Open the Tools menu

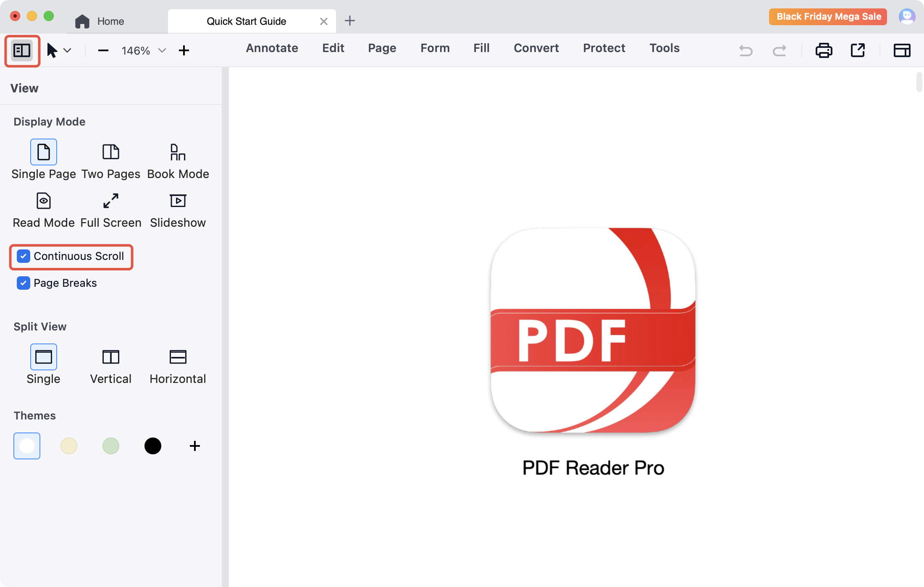point(664,48)
